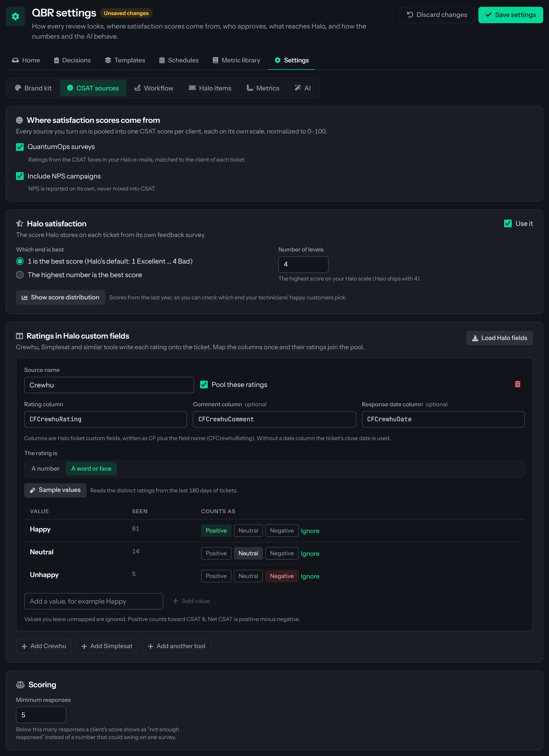Switch to the AI sub-tab
This screenshot has width=549, height=756.
coord(303,88)
